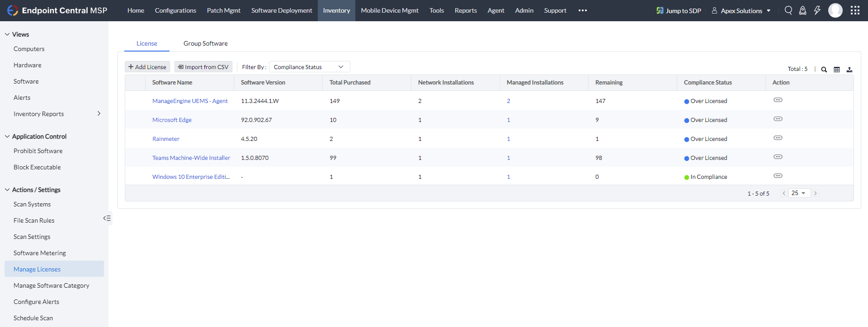Screen dimensions: 868x327
Task: Collapse the left sidebar panel
Action: (107, 218)
